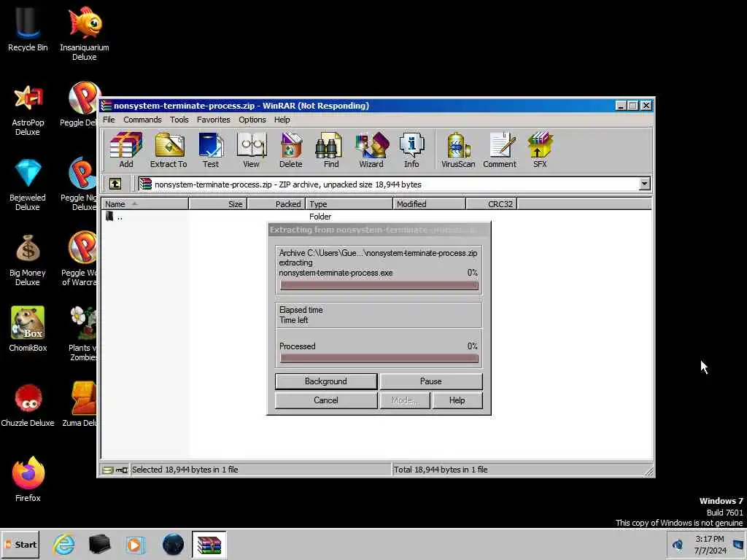Open the black folder taskbar icon
This screenshot has width=747, height=560.
pyautogui.click(x=99, y=544)
